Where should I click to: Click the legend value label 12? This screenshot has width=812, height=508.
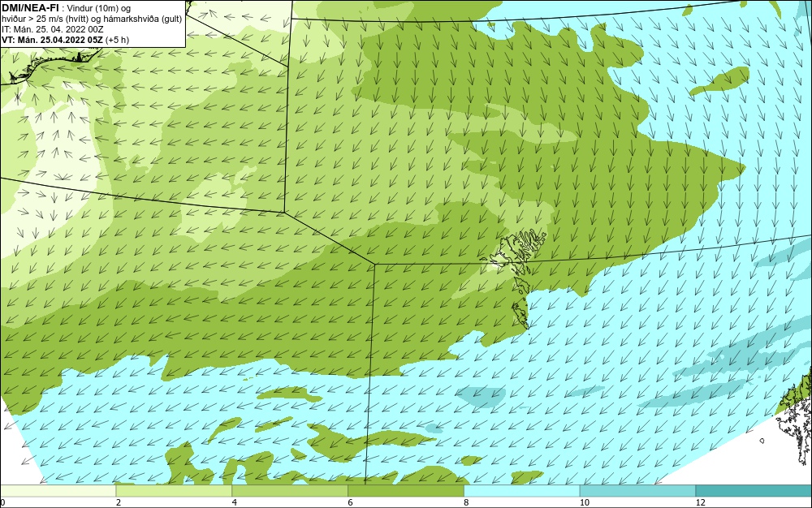pos(700,502)
